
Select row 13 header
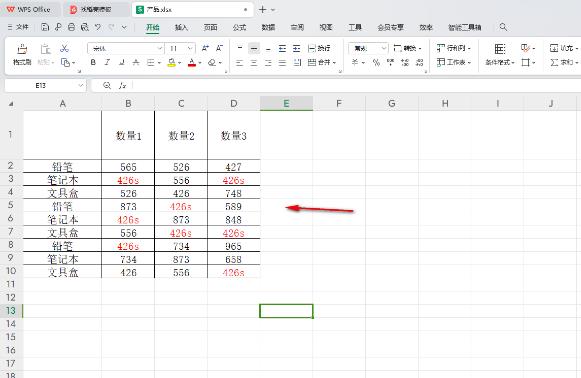coord(11,311)
